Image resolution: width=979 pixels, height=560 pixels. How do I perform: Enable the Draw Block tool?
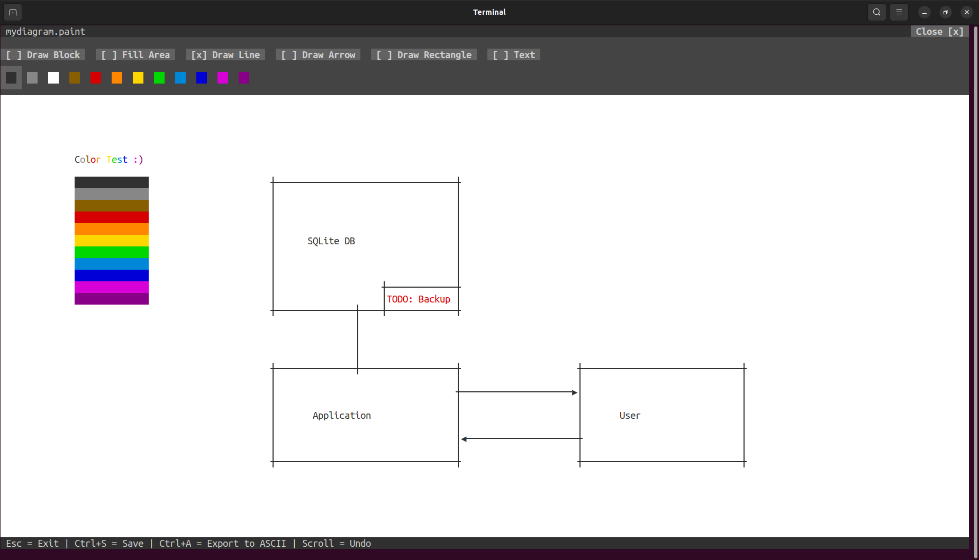[43, 55]
